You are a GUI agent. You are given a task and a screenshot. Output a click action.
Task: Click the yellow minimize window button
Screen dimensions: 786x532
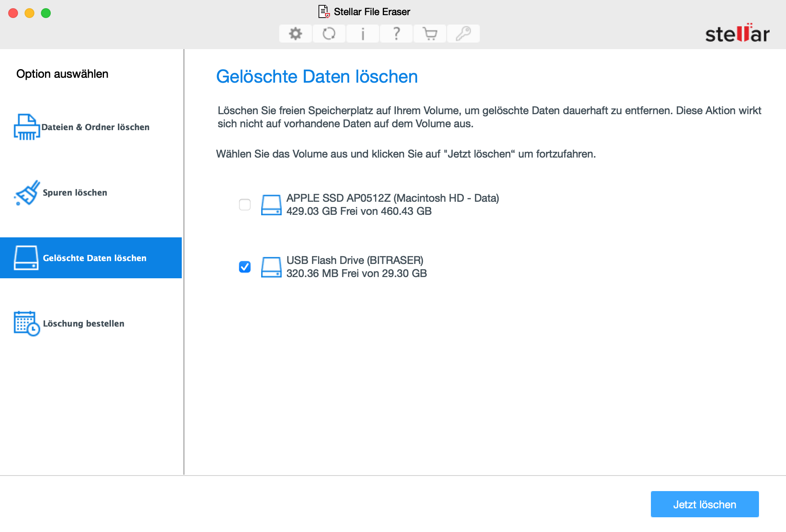[x=29, y=13]
